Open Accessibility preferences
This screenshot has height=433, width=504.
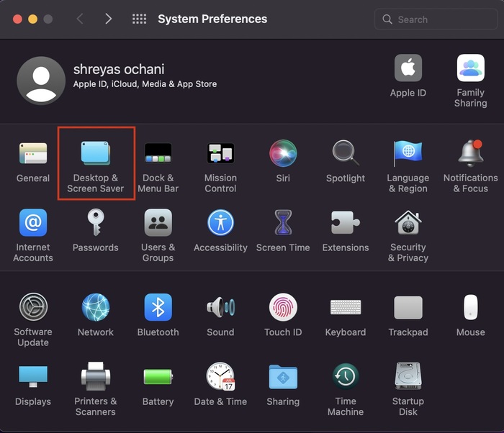pyautogui.click(x=220, y=222)
